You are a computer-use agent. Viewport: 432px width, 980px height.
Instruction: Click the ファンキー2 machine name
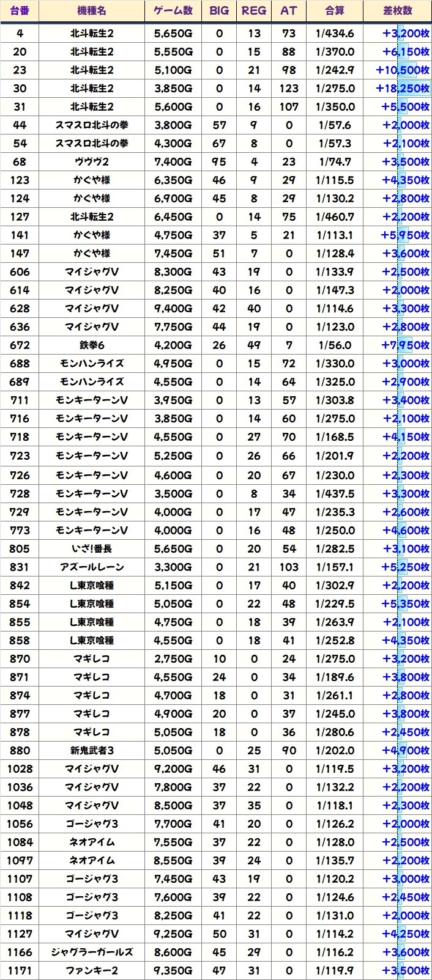92,971
